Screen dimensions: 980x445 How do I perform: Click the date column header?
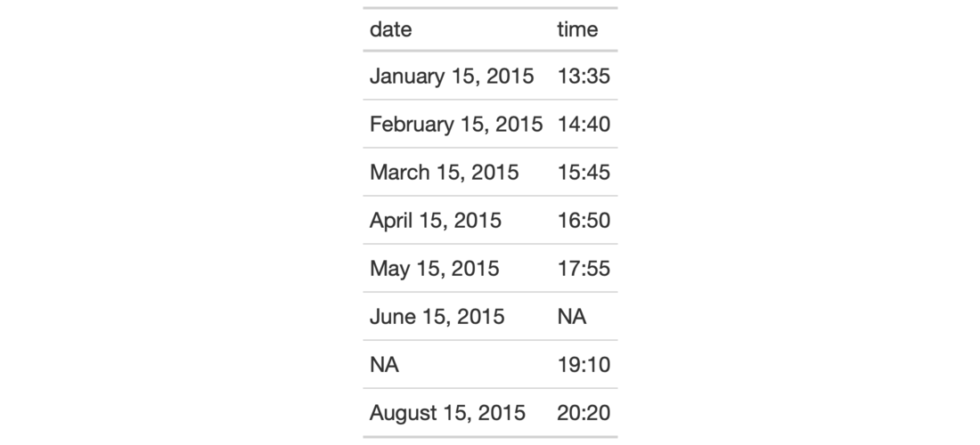click(391, 29)
